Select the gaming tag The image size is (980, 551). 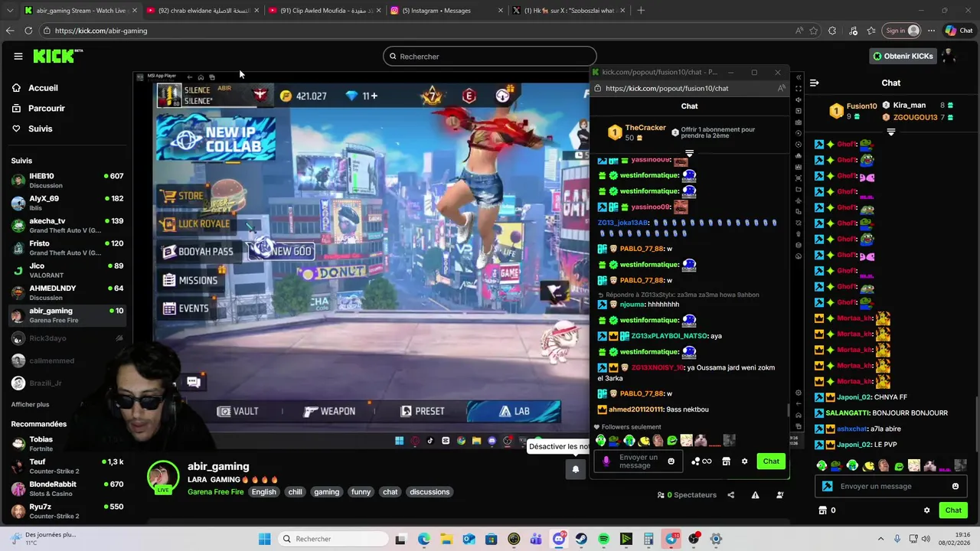(x=326, y=492)
